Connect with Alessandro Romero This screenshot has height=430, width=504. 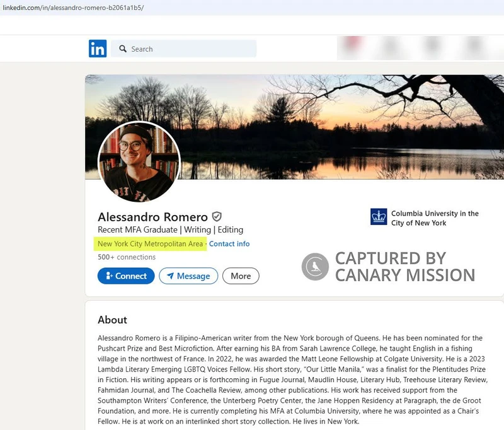125,276
